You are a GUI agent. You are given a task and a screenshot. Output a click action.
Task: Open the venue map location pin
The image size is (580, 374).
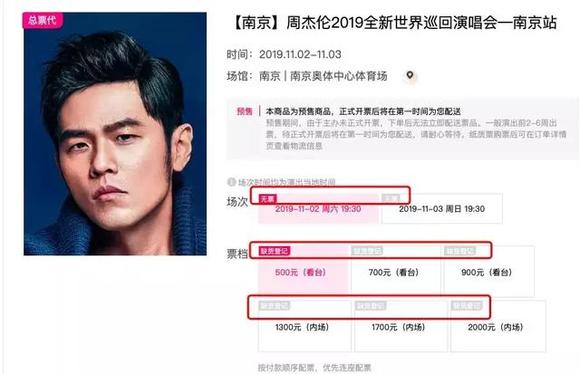tap(409, 75)
